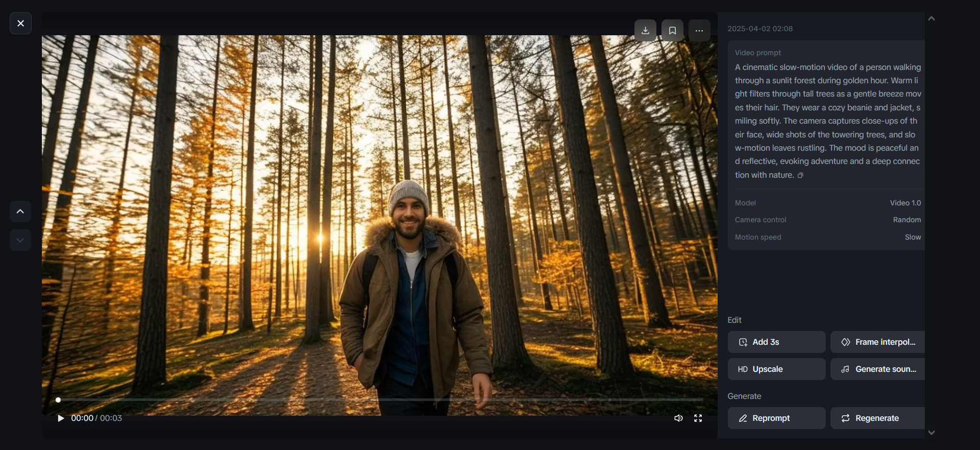Download the generated video
Screen dimensions: 980x450
pos(645,30)
